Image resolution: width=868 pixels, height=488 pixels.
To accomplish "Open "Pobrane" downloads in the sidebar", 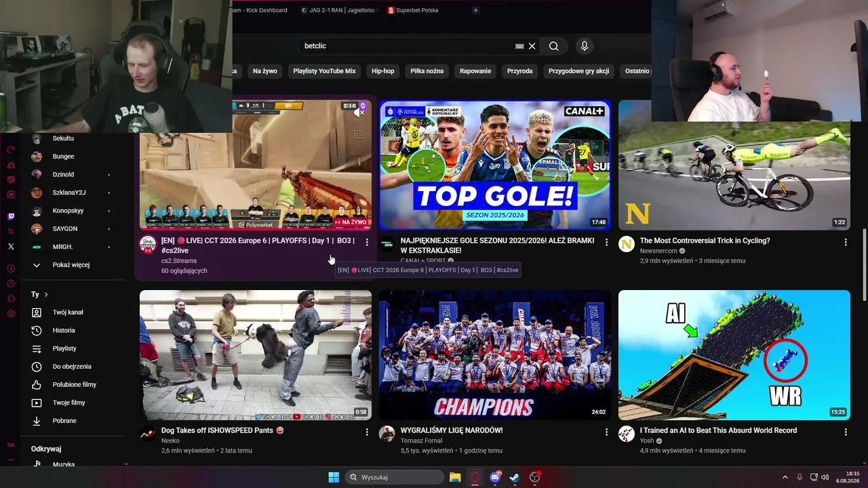I will pos(71,421).
